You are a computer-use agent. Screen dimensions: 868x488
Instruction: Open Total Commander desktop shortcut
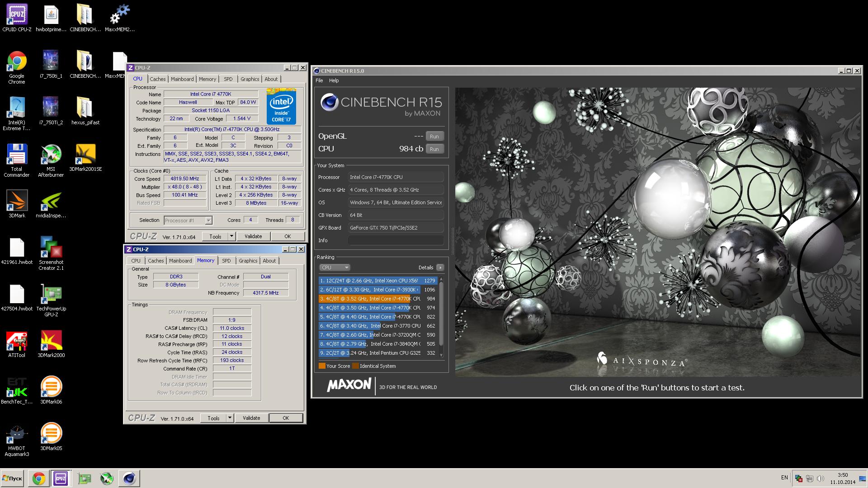point(17,160)
